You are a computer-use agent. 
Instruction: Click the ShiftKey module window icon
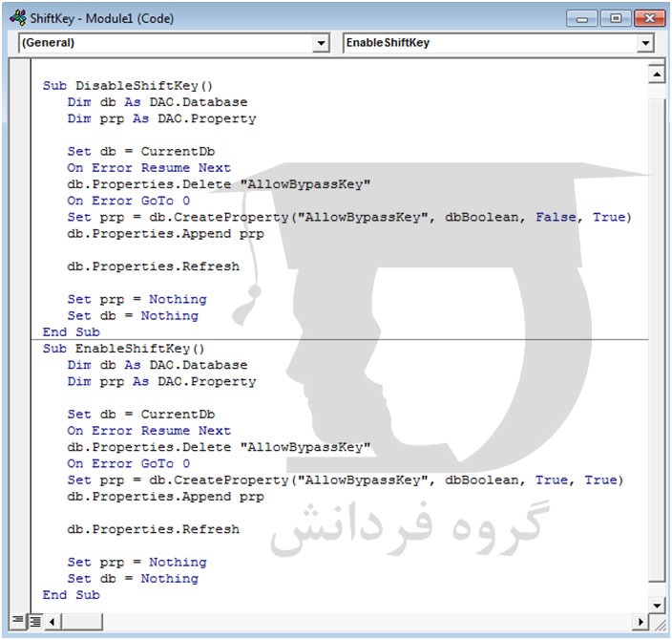tap(18, 18)
